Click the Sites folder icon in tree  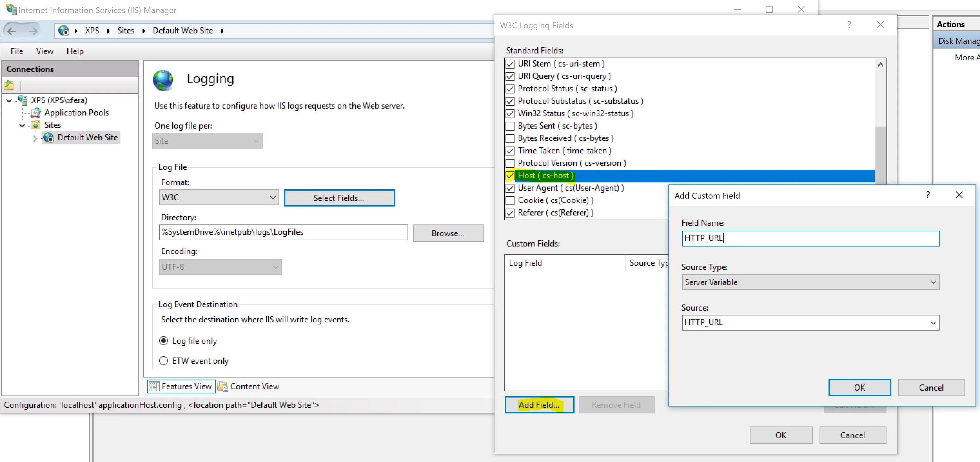tap(36, 125)
